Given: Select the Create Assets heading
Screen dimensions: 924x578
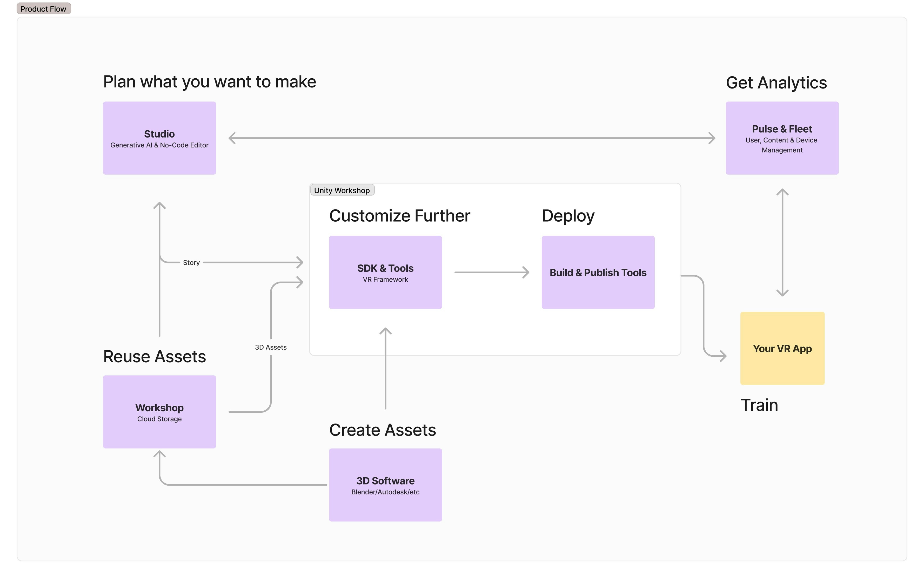Looking at the screenshot, I should tap(383, 430).
